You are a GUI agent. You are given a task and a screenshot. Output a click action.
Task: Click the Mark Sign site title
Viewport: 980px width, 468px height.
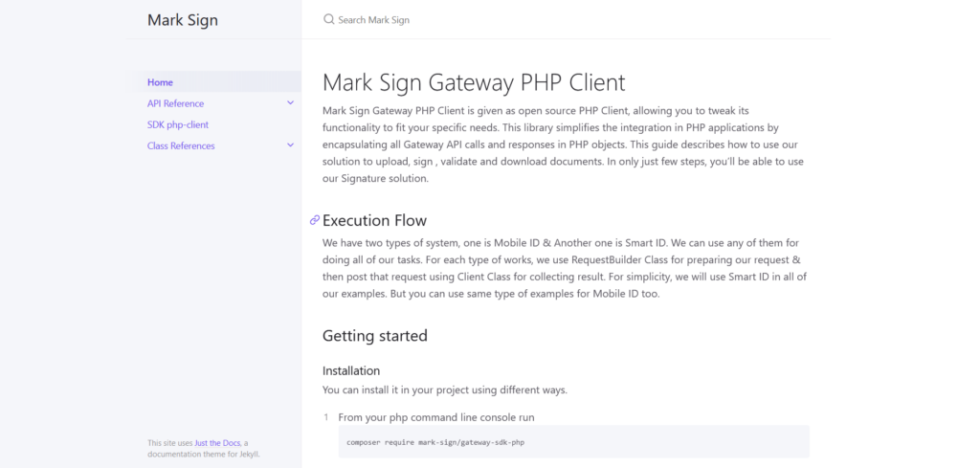(183, 20)
